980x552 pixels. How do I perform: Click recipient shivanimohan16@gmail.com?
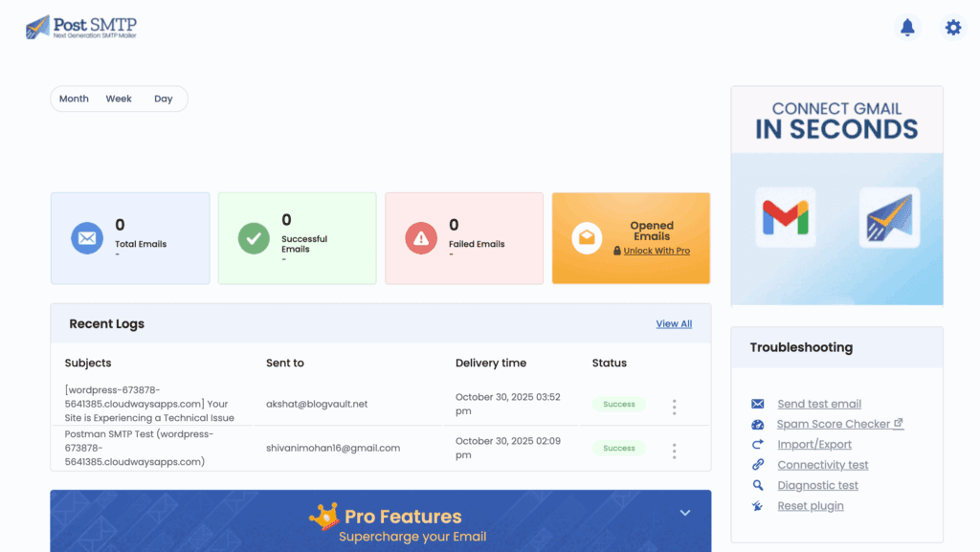[x=333, y=448]
